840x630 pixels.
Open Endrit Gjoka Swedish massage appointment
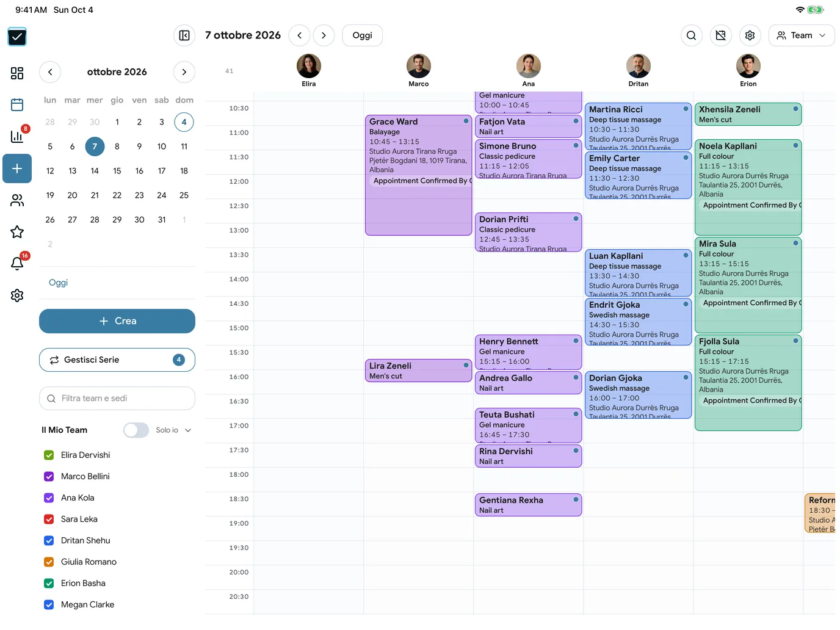(x=639, y=322)
